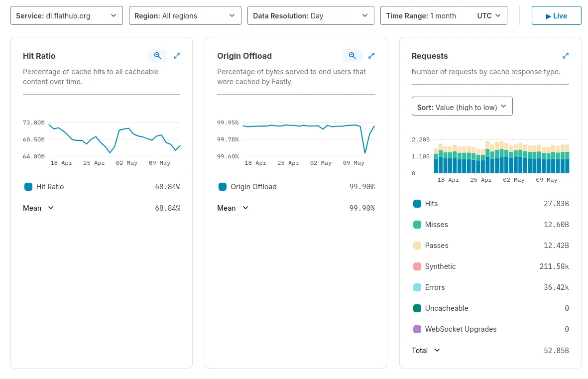Viewport: 588px width, 379px height.
Task: Expand the Requests panel to fullscreen
Action: [x=566, y=56]
